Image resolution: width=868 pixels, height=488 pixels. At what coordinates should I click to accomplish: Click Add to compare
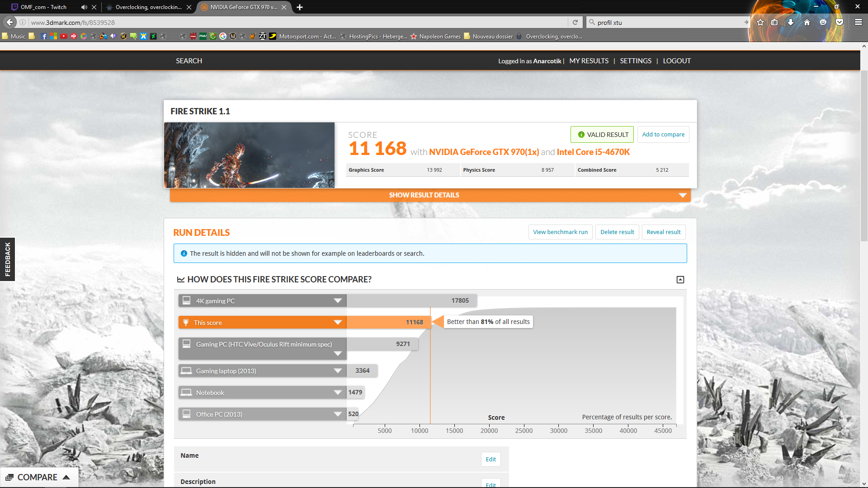coord(663,135)
